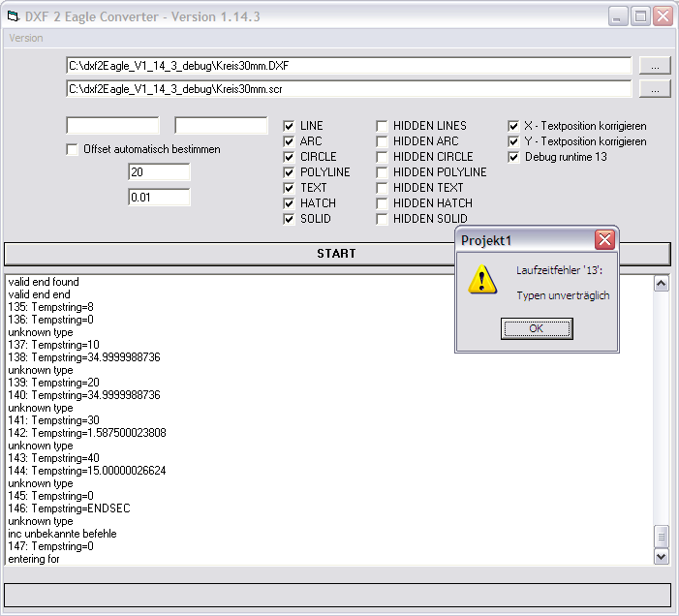Click log line 'valid end found'

(44, 282)
